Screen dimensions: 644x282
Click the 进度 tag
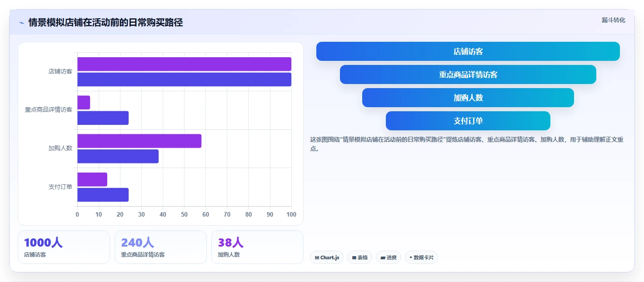coord(389,257)
